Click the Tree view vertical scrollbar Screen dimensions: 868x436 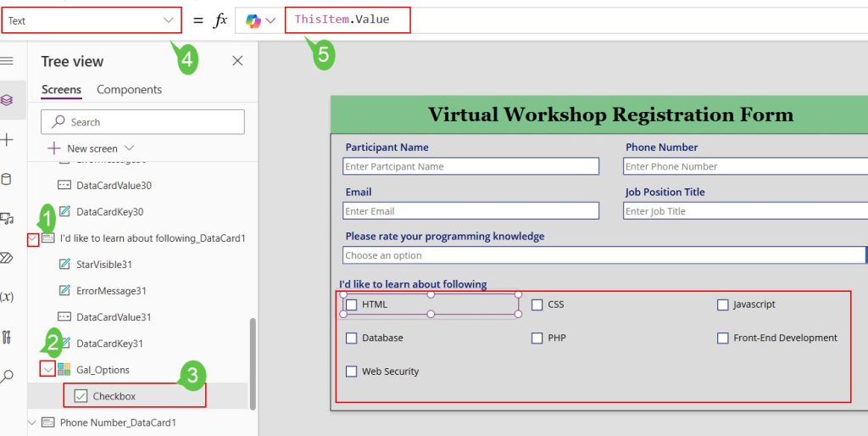tap(253, 364)
